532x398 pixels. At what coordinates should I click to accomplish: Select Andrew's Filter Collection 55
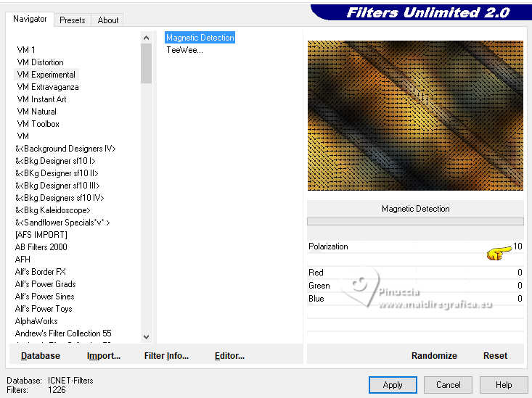(x=63, y=333)
